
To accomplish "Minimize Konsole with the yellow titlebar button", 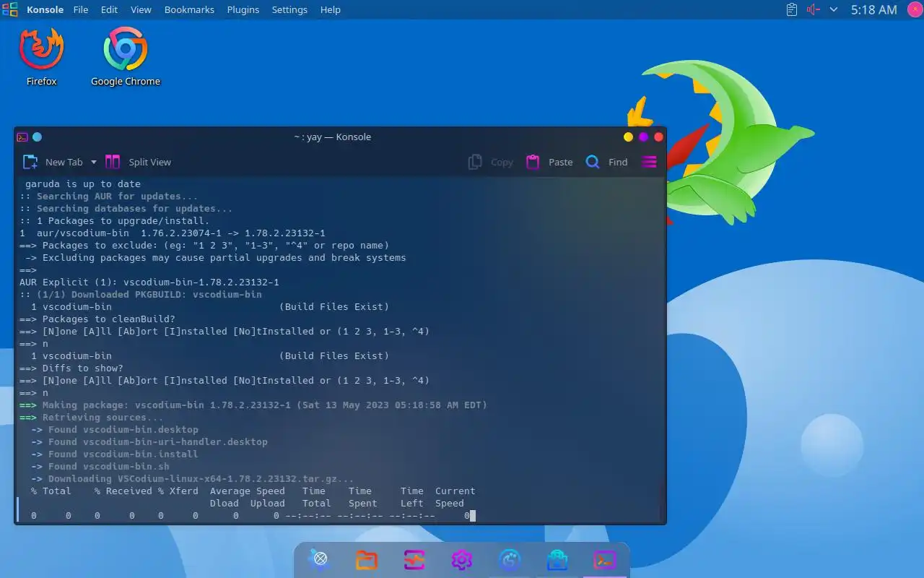I will coord(628,137).
